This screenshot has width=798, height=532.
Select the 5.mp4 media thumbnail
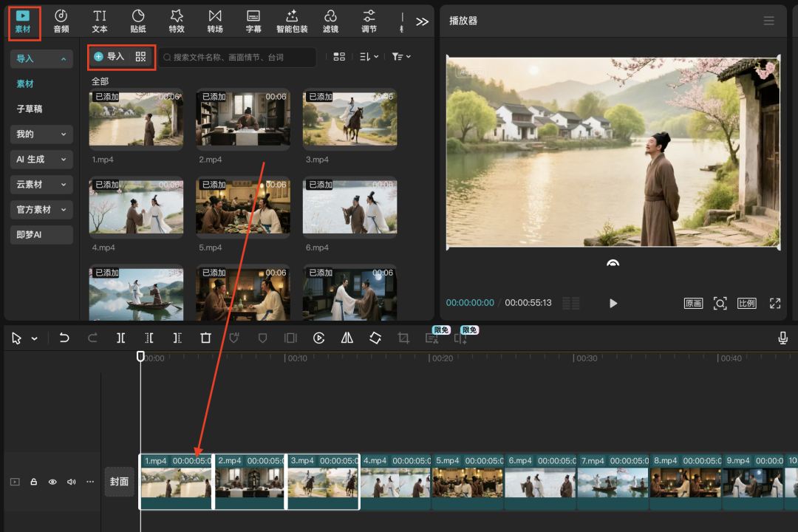tap(242, 207)
